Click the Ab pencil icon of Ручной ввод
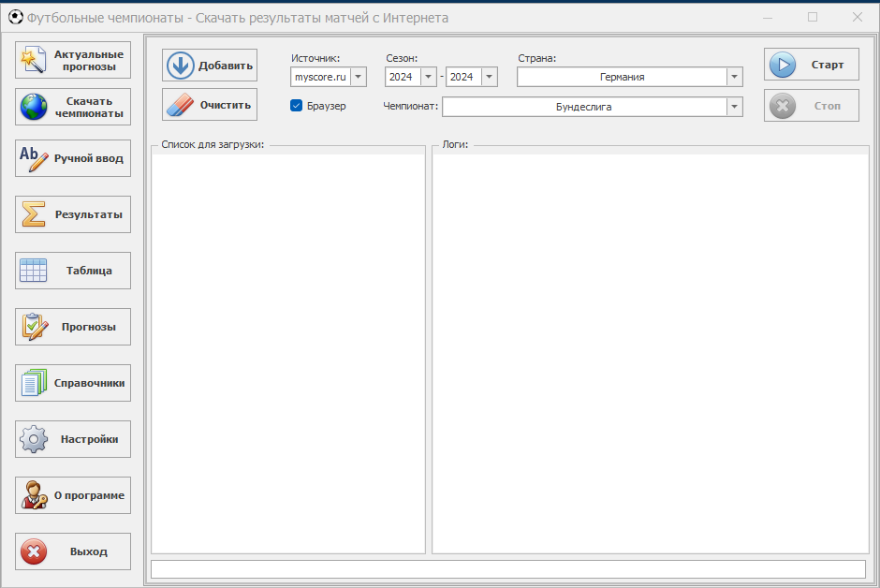Screen dimensions: 880x588 (x=34, y=158)
